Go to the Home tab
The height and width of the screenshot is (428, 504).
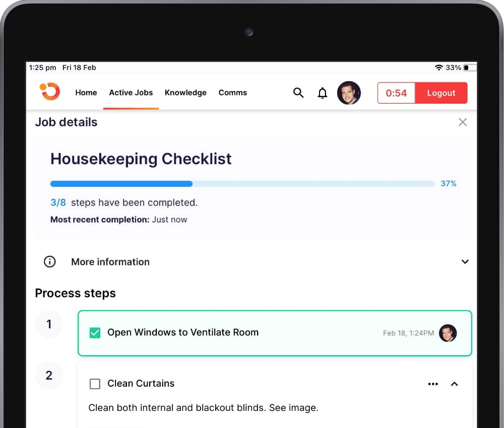(86, 93)
